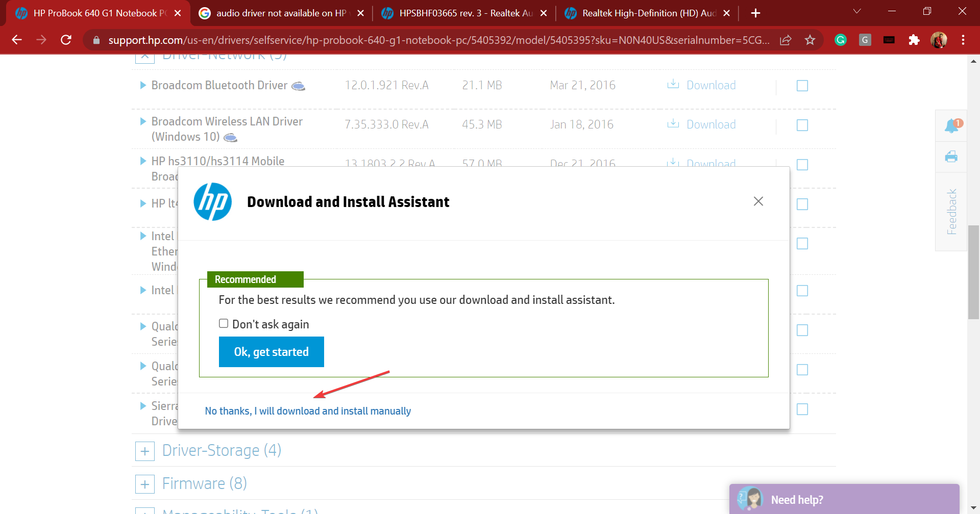Download the Broadcom Bluetooth Driver
Screen dimensions: 980x514
coord(711,85)
